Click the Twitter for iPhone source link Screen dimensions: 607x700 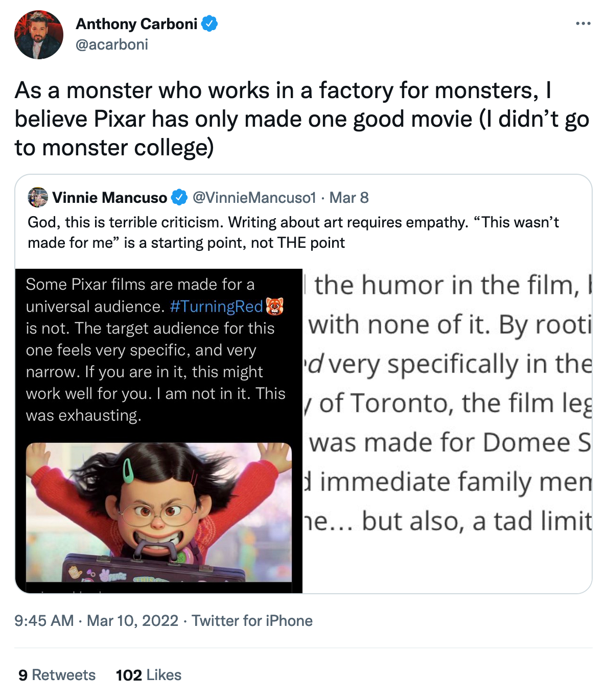[252, 621]
